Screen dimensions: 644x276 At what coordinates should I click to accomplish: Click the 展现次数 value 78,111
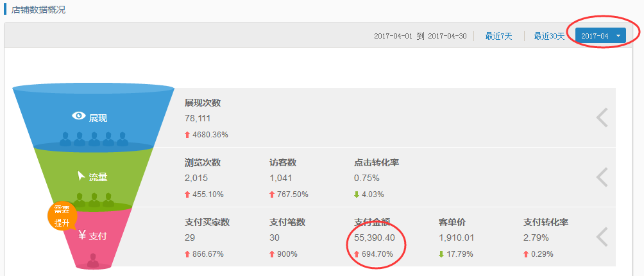(x=198, y=118)
